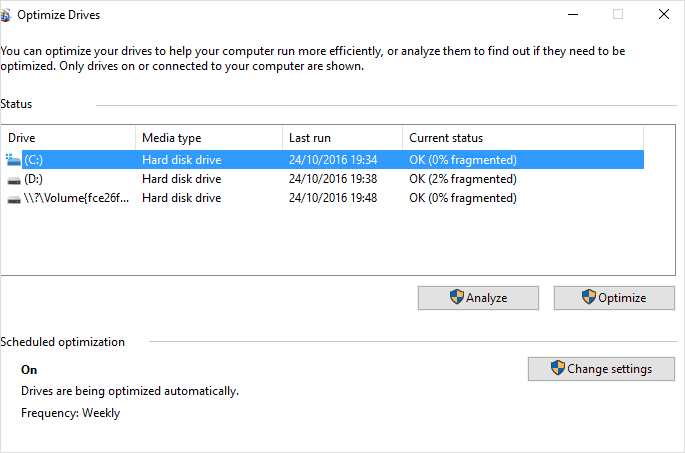Open Change settings for scheduled optimization

(x=601, y=369)
